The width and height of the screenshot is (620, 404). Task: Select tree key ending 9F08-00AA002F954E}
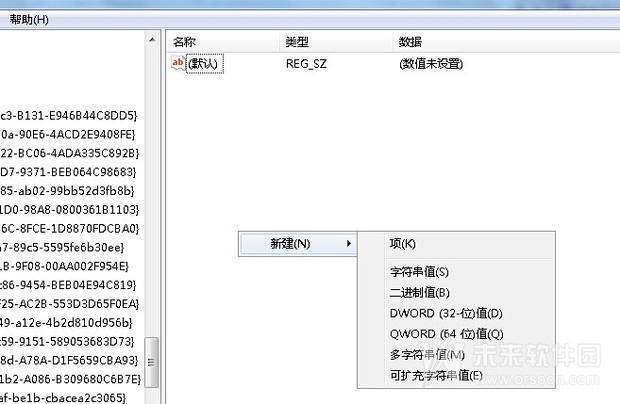64,266
